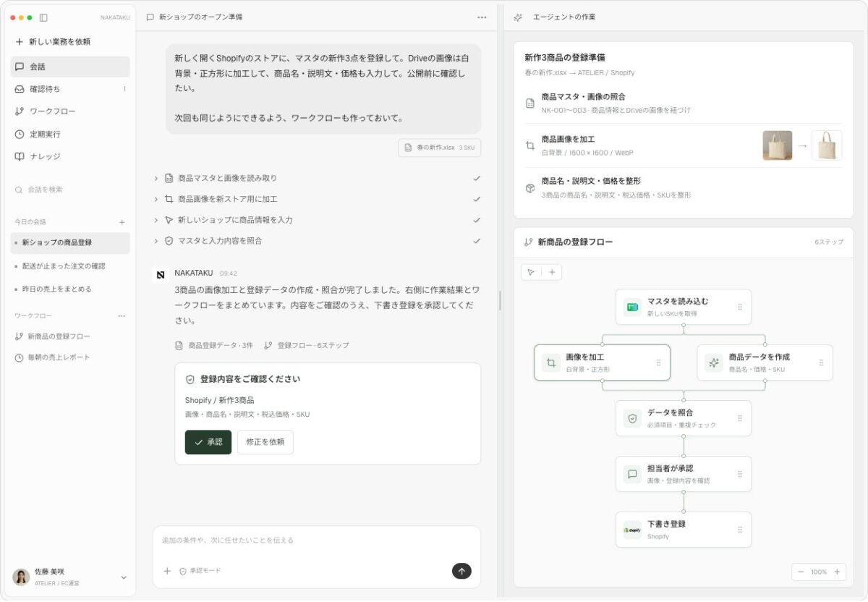Select the マスタを読み込む flow node

[684, 307]
